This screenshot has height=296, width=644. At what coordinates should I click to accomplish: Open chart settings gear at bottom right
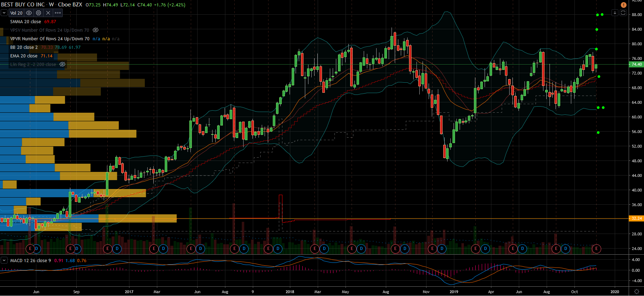pyautogui.click(x=637, y=292)
